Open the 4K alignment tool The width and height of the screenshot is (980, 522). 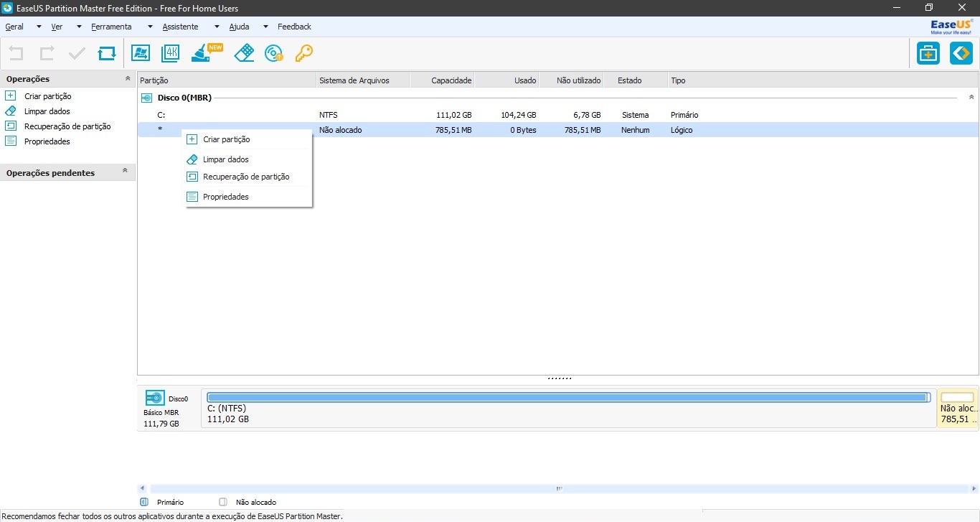pos(170,53)
